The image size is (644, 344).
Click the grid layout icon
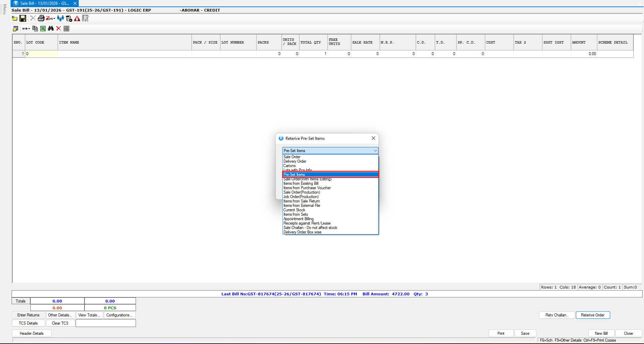66,29
